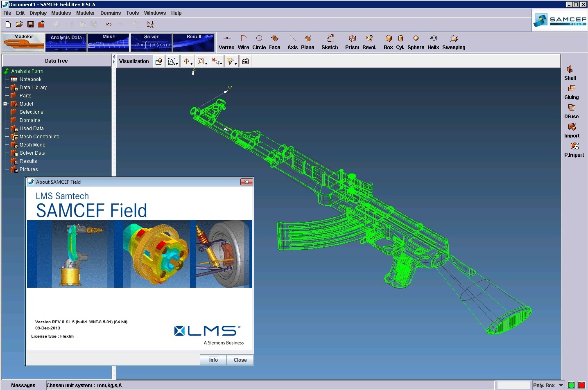Image resolution: width=588 pixels, height=390 pixels.
Task: Select Analysis Form in the data tree
Action: click(27, 71)
